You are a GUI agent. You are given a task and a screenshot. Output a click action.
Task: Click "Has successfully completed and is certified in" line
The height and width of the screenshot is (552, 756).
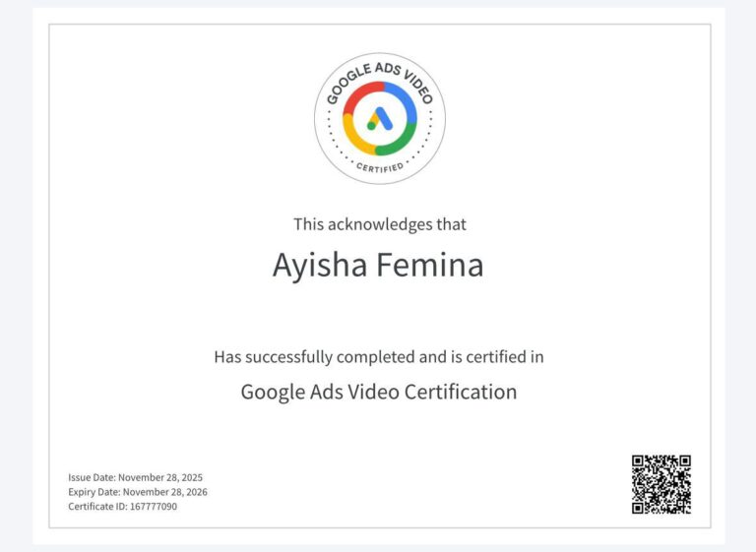[x=379, y=356]
